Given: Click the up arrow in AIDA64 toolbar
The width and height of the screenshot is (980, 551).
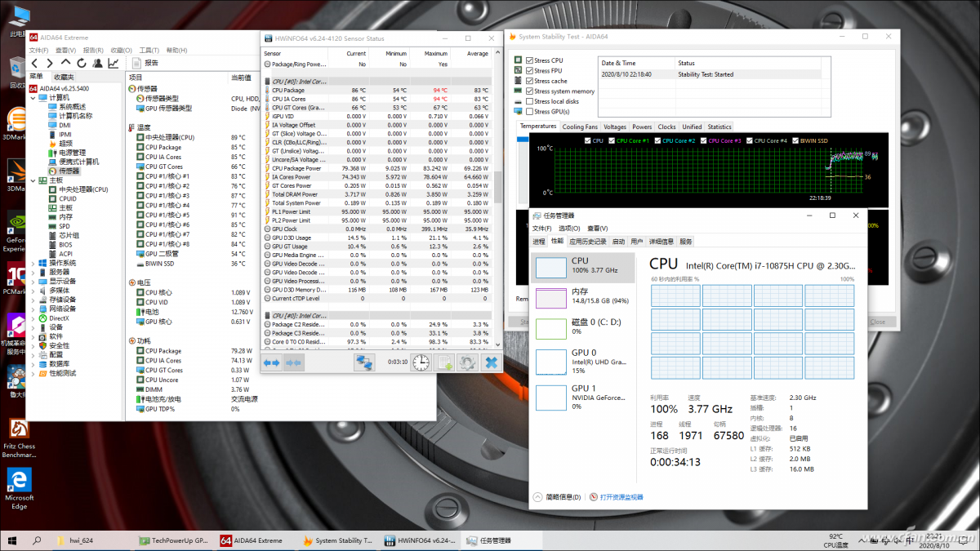Looking at the screenshot, I should (x=66, y=63).
